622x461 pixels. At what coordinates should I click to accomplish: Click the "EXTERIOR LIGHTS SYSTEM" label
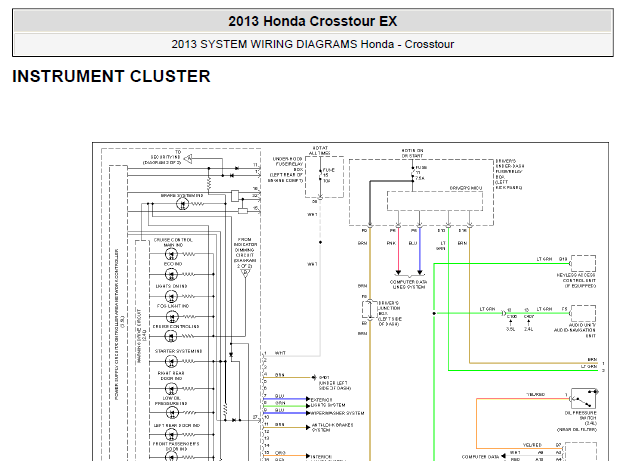[328, 402]
